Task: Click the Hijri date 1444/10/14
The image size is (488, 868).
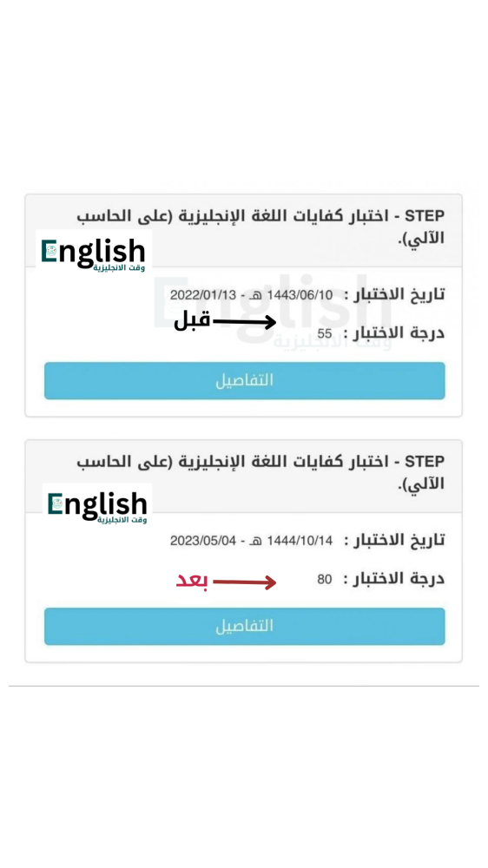Action: click(300, 540)
